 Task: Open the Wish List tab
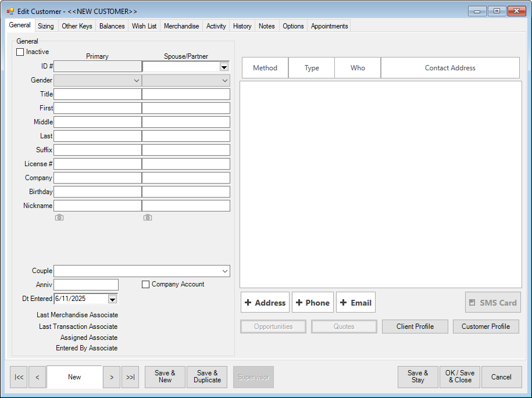coord(144,26)
